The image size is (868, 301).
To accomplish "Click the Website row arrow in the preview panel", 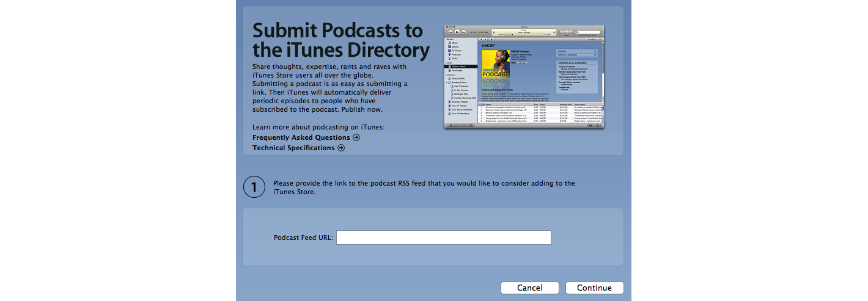I will point(595,51).
